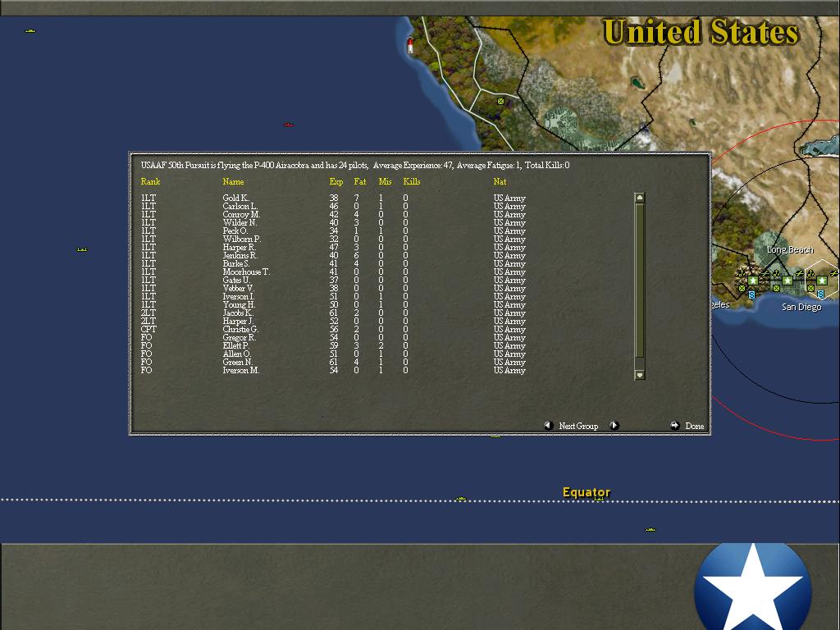Screen dimensions: 840x630
Task: Select yellow ship icon in the top-left ocean
Action: point(30,30)
